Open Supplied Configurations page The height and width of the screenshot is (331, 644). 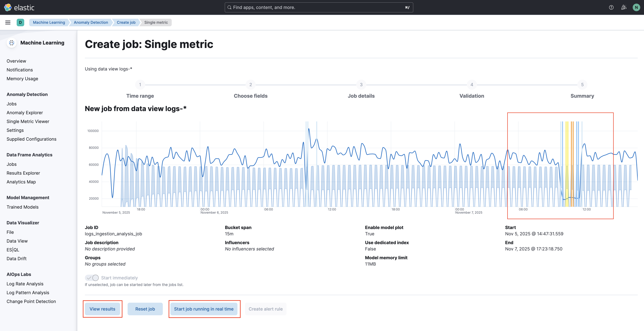(31, 139)
